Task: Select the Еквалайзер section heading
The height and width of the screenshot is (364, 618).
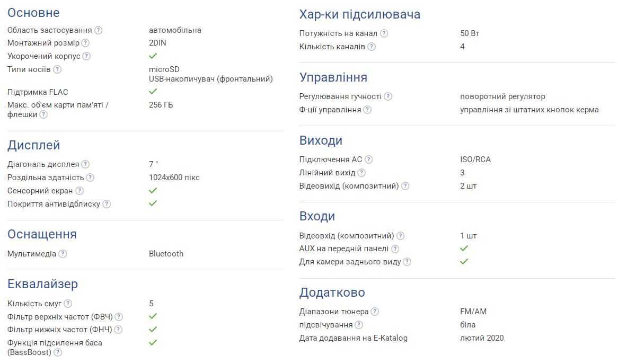Action: click(x=42, y=284)
